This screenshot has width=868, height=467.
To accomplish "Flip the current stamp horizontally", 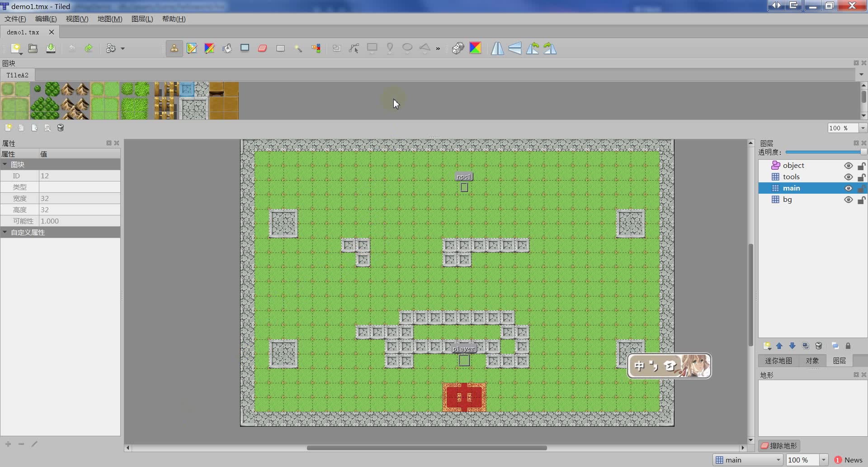I will point(497,48).
